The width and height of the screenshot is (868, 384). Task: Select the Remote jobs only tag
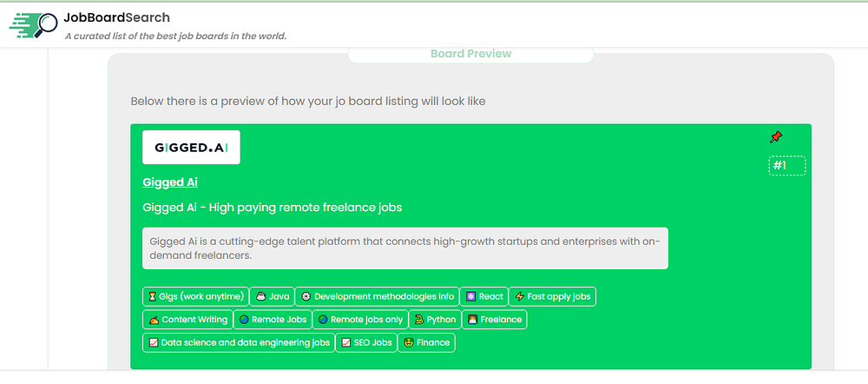(x=360, y=319)
